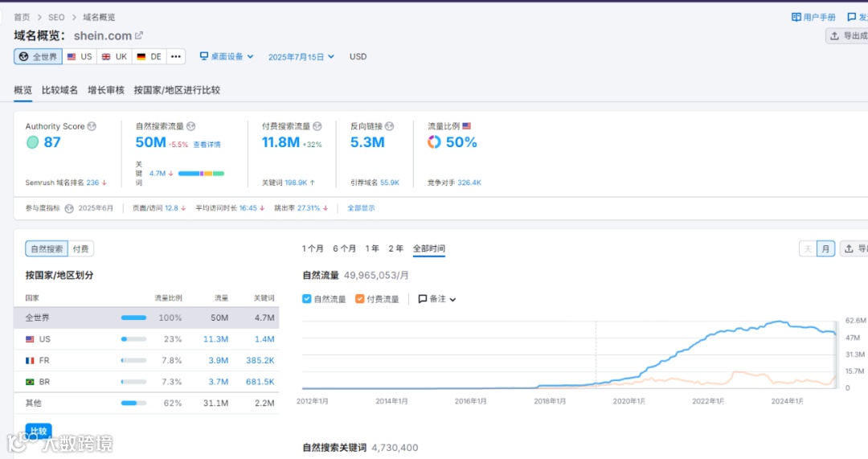Click the globe icon in 全世界 button
The width and height of the screenshot is (868, 459).
click(24, 56)
